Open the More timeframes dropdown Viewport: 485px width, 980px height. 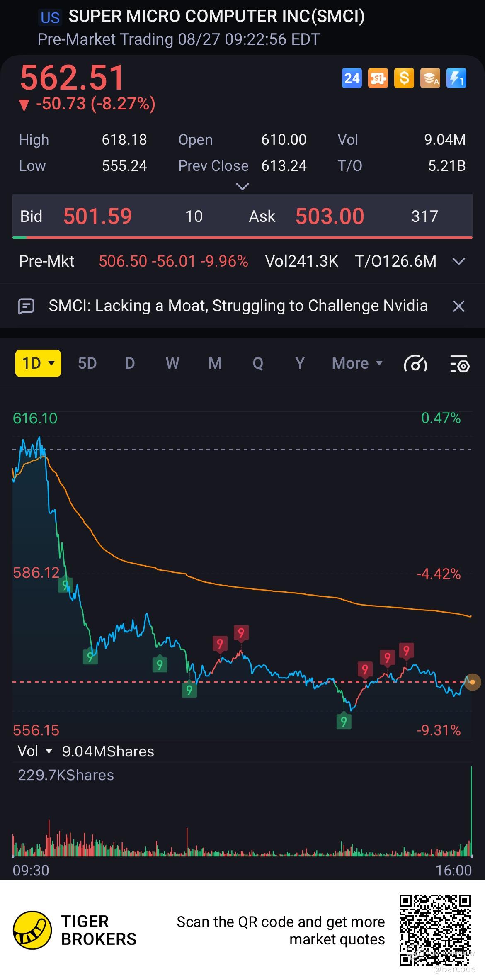(x=357, y=363)
